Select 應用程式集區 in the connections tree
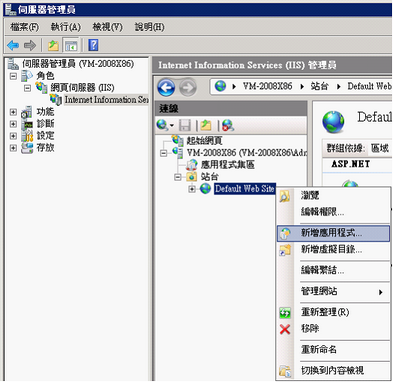 coord(228,165)
